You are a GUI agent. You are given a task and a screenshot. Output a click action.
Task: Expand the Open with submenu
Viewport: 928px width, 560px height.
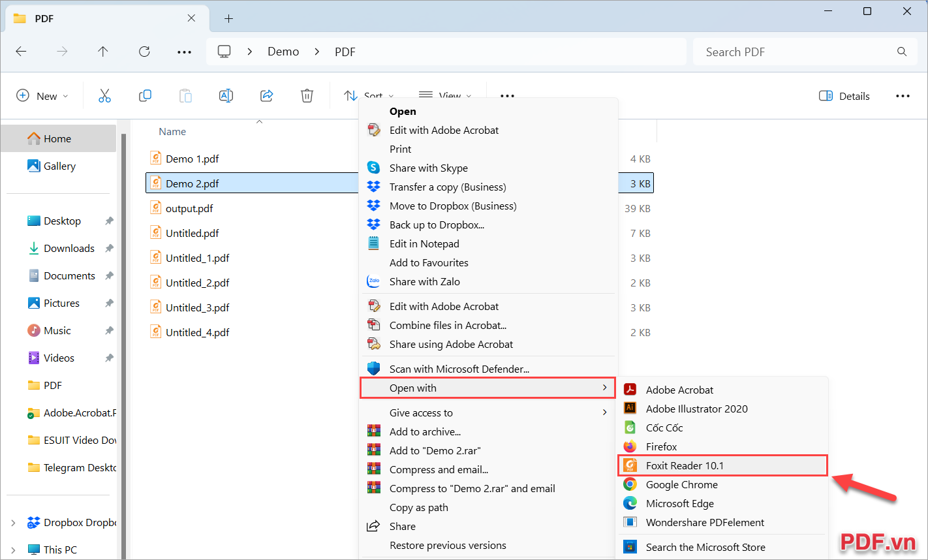488,388
